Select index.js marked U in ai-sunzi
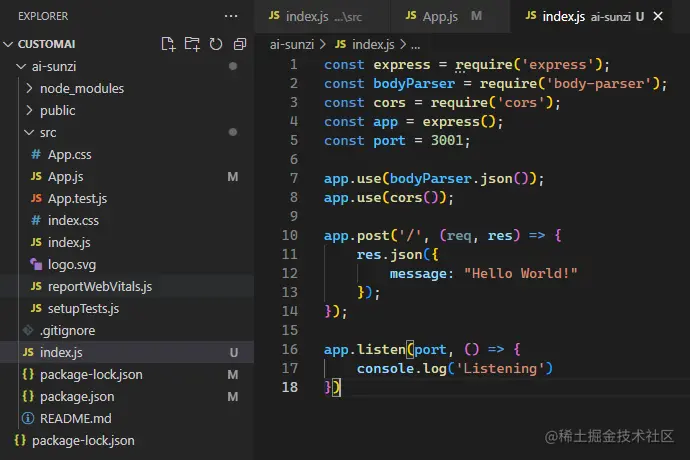This screenshot has height=460, width=690. tap(127, 353)
